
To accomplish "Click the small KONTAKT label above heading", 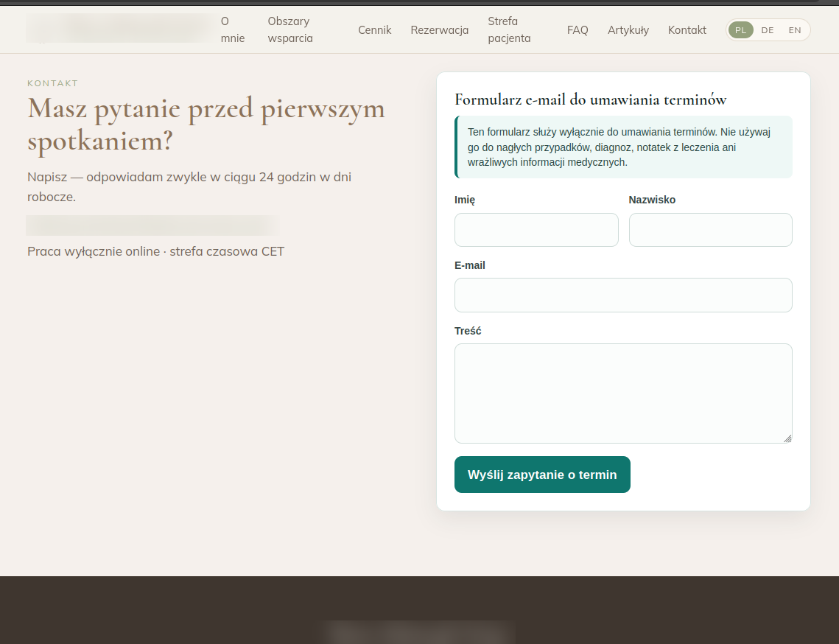I will [x=53, y=83].
